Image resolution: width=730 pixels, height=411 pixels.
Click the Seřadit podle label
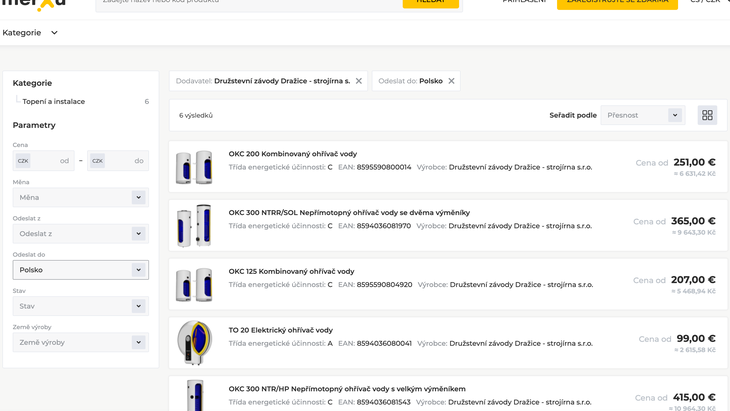573,115
